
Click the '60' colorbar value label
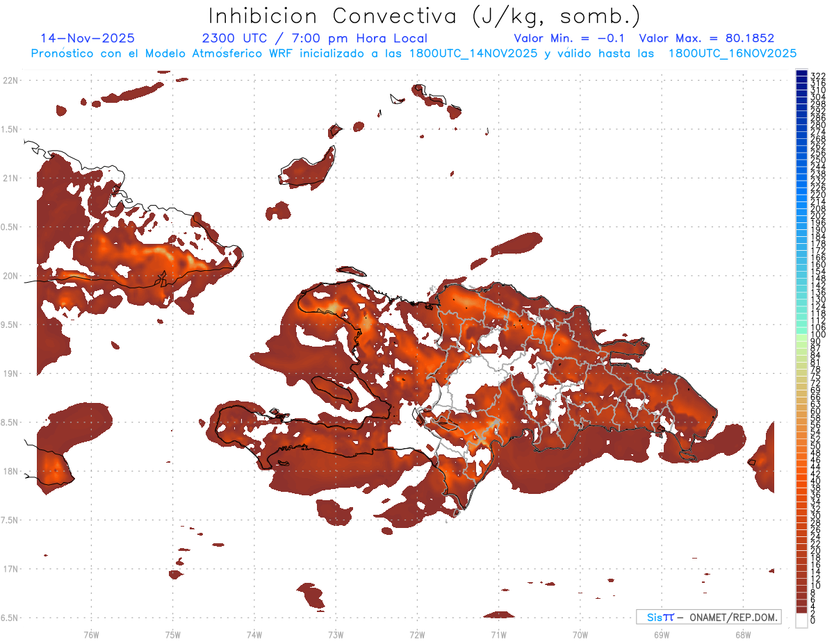[x=816, y=411]
